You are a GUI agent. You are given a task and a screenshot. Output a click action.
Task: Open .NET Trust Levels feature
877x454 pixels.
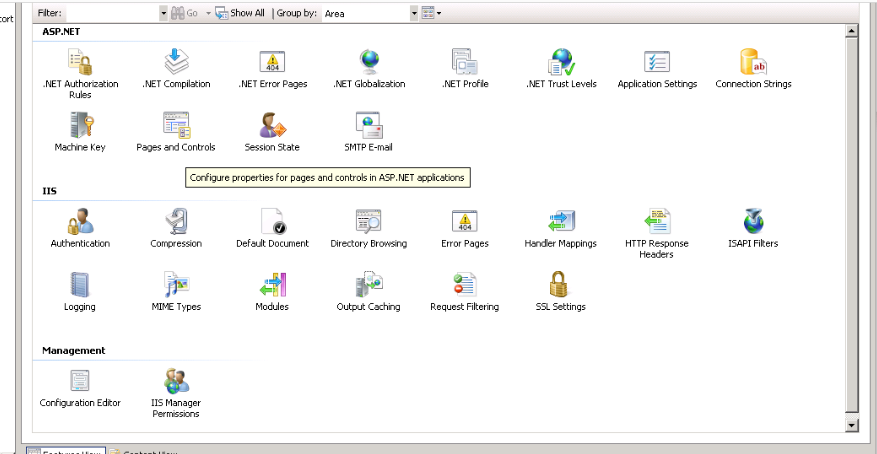click(x=561, y=68)
